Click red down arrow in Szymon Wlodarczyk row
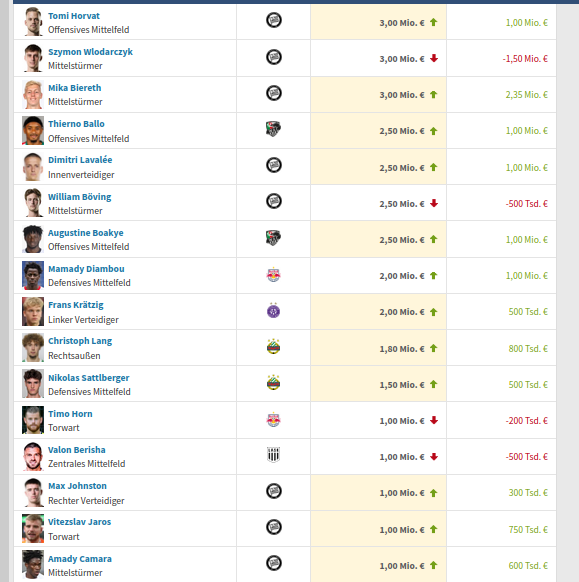579x582 pixels. point(434,58)
